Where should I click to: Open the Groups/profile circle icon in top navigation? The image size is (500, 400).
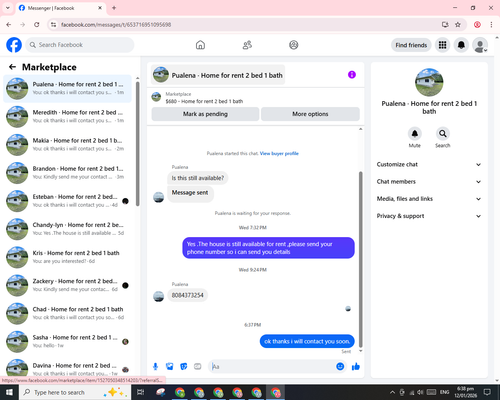pyautogui.click(x=294, y=45)
